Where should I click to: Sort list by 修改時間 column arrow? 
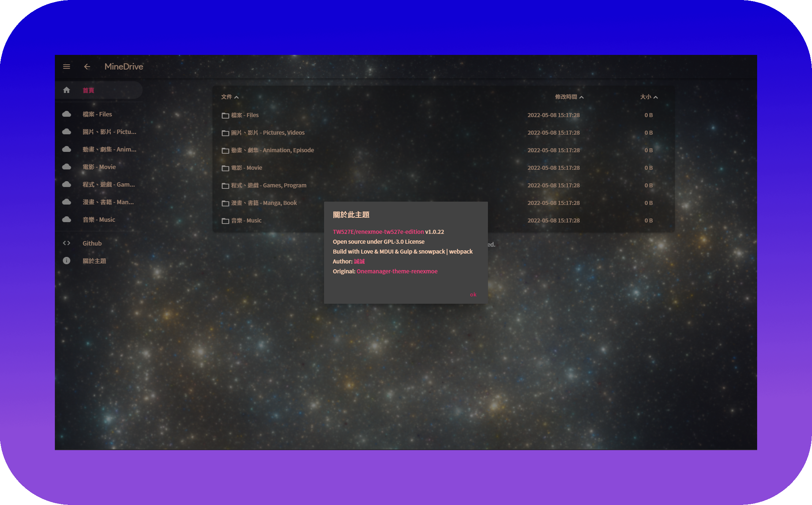[582, 97]
